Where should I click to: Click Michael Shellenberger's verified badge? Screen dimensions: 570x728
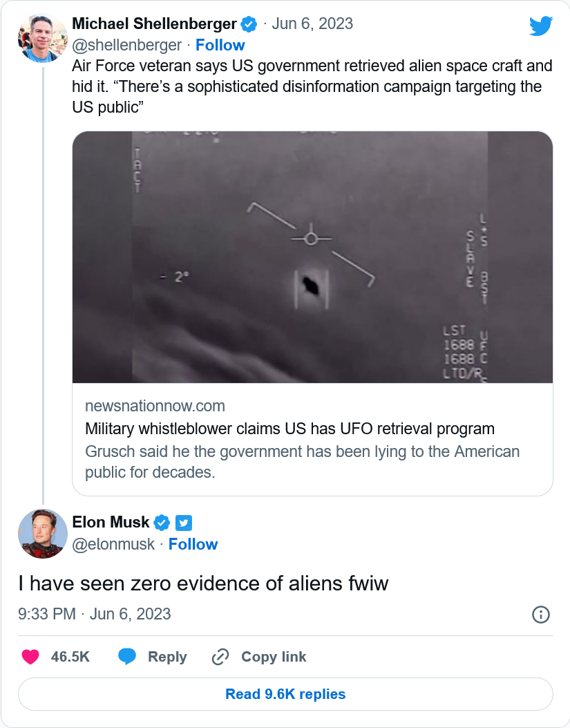tap(249, 24)
